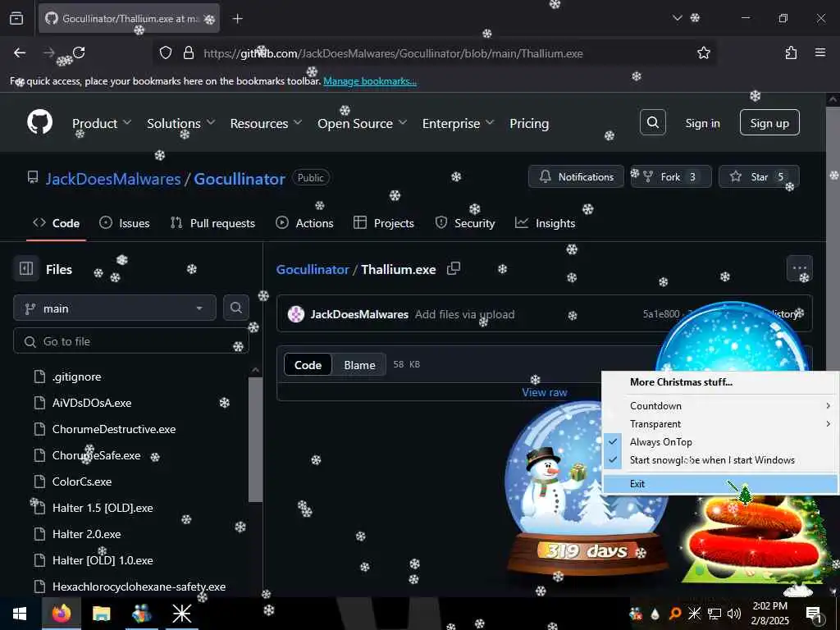Toggle Start snowglobe when I start Windows

click(x=712, y=460)
